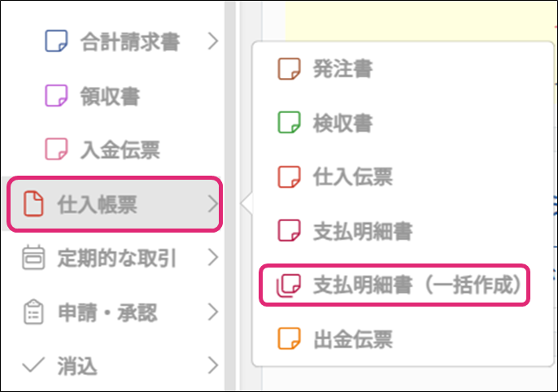Click the 消込 checkmark icon
558x392 pixels.
33,366
